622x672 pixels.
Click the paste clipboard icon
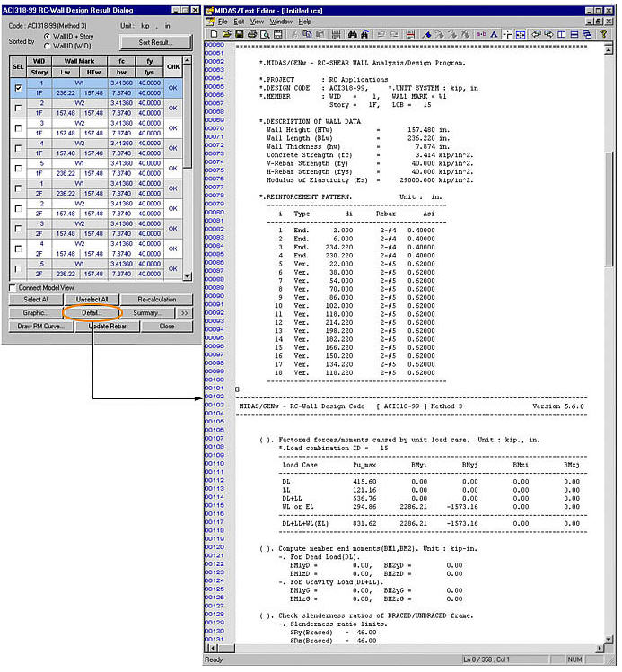click(x=320, y=34)
